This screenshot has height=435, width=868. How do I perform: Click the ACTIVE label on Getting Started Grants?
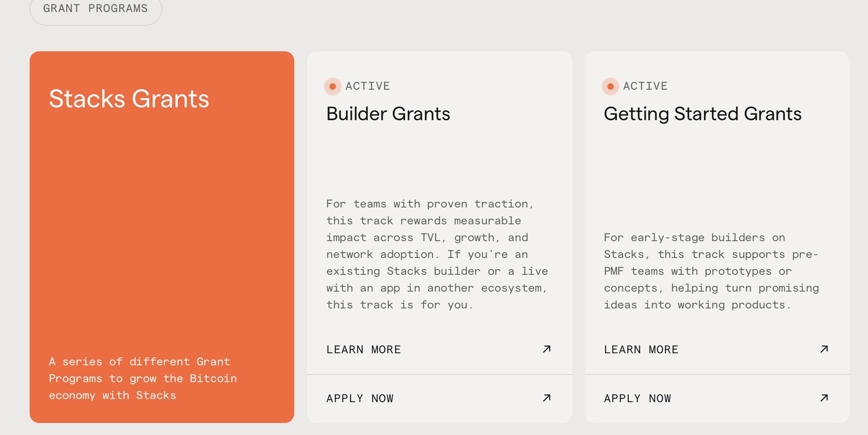tap(645, 86)
